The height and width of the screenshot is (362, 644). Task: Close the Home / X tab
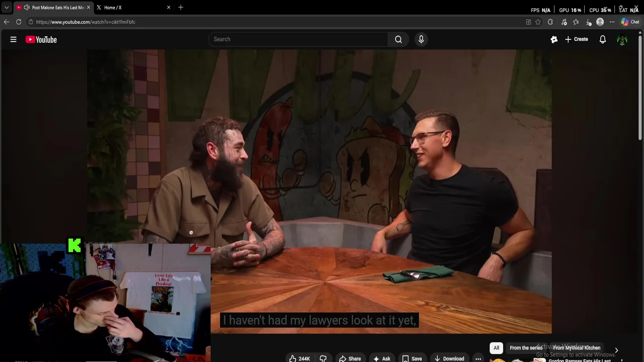point(169,8)
